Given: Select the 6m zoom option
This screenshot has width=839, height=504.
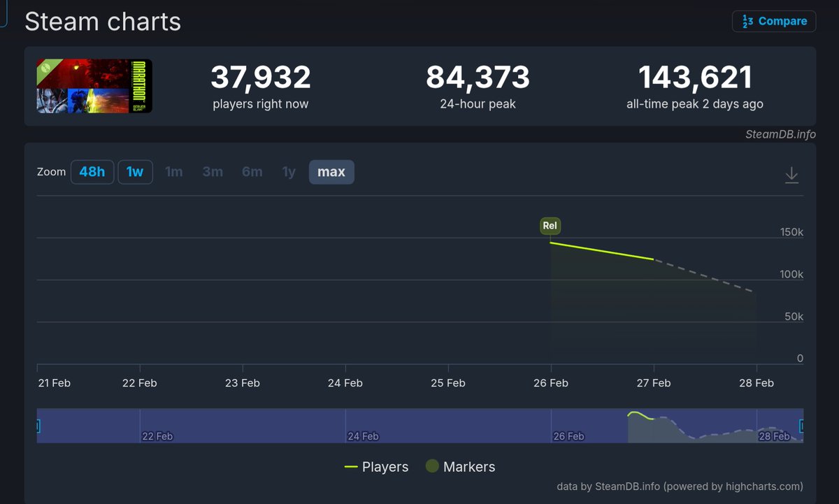Looking at the screenshot, I should 252,172.
